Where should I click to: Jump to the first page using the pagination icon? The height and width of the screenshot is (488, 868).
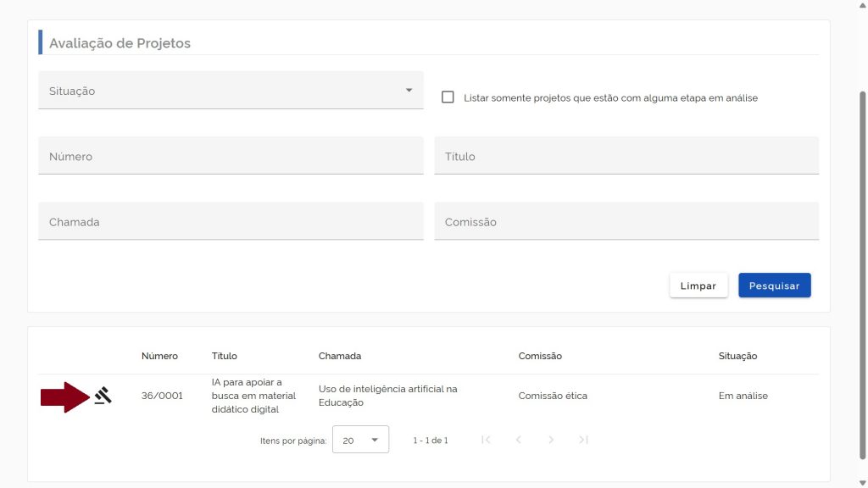(486, 440)
